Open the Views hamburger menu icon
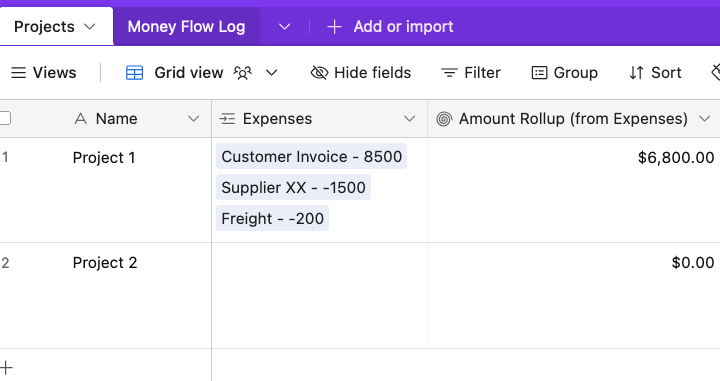 [18, 73]
